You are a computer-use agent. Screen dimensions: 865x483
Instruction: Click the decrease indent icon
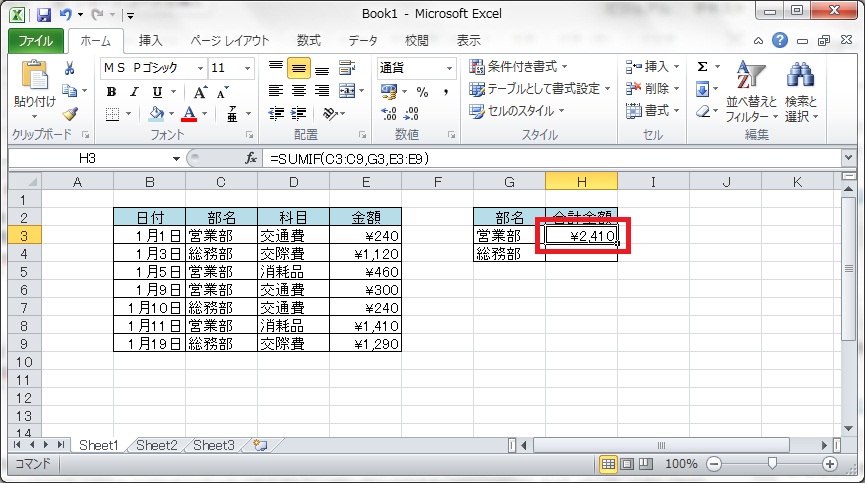(276, 114)
